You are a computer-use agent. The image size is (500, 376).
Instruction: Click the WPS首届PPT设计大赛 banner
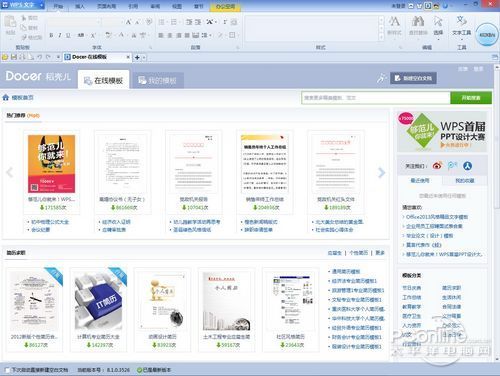[x=442, y=132]
